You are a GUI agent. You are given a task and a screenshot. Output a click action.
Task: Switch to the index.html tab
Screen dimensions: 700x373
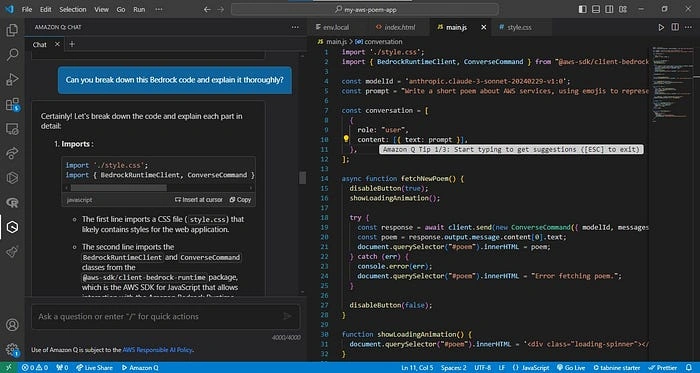tap(400, 27)
